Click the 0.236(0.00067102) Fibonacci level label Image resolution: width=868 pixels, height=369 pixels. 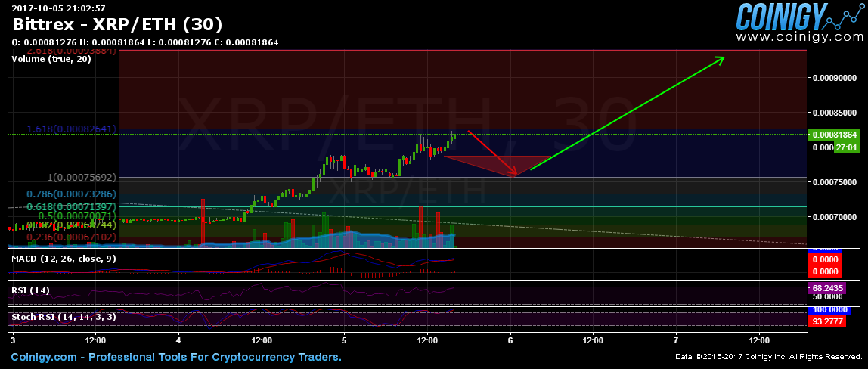point(71,237)
